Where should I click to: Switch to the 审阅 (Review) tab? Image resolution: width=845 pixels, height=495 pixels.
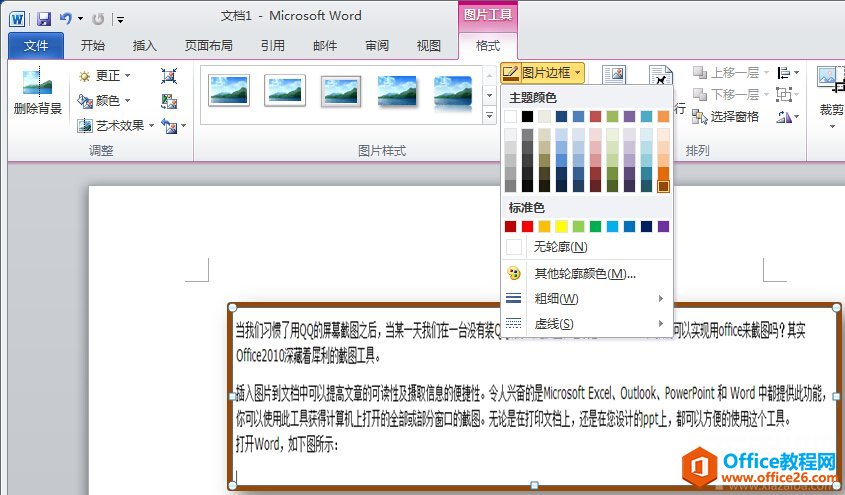coord(377,46)
